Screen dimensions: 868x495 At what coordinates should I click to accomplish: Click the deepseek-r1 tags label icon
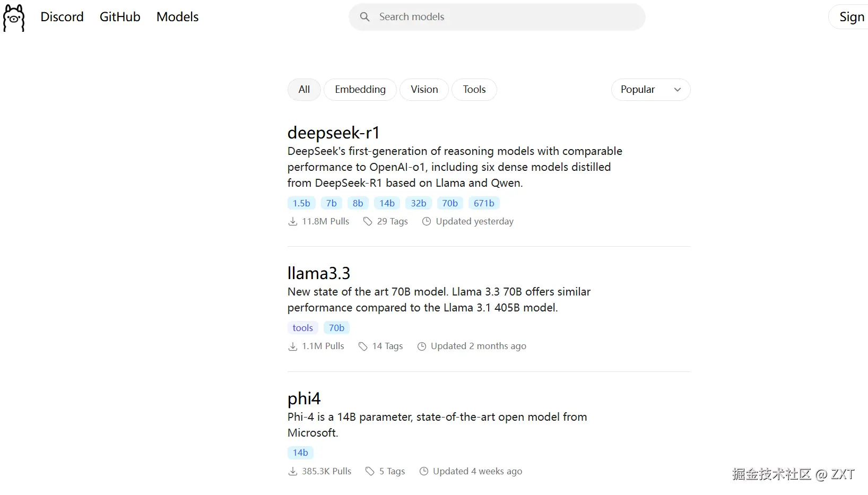pos(368,221)
